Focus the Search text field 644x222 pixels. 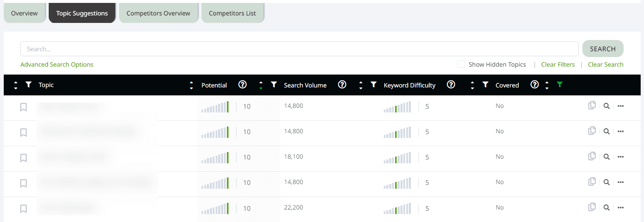[x=299, y=49]
